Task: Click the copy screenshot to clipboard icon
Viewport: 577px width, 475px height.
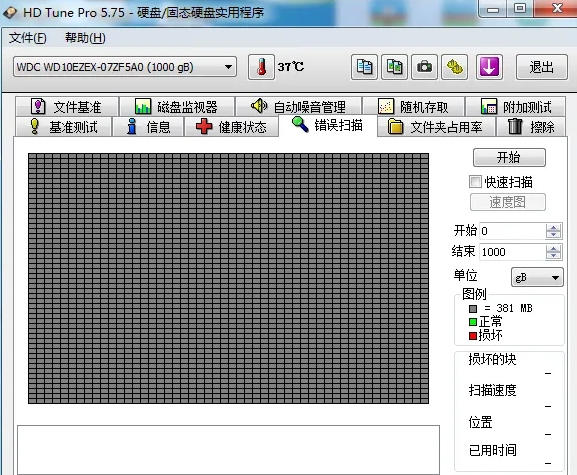Action: tap(394, 67)
